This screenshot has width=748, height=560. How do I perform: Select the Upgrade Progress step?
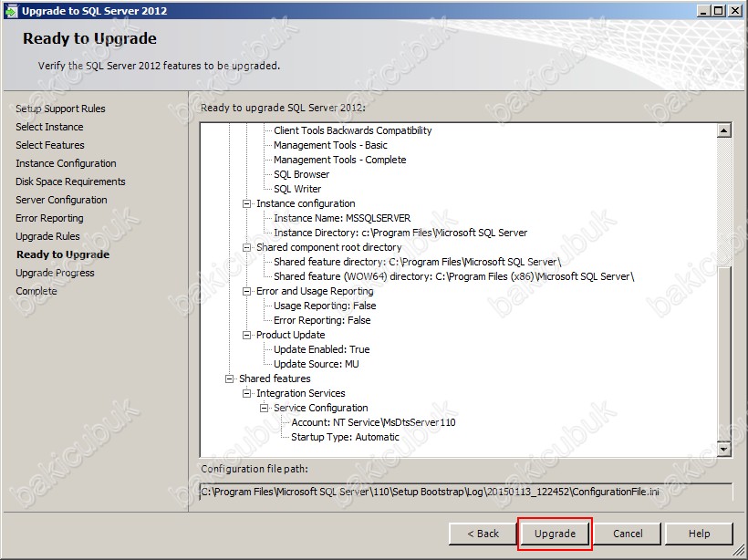pyautogui.click(x=56, y=273)
